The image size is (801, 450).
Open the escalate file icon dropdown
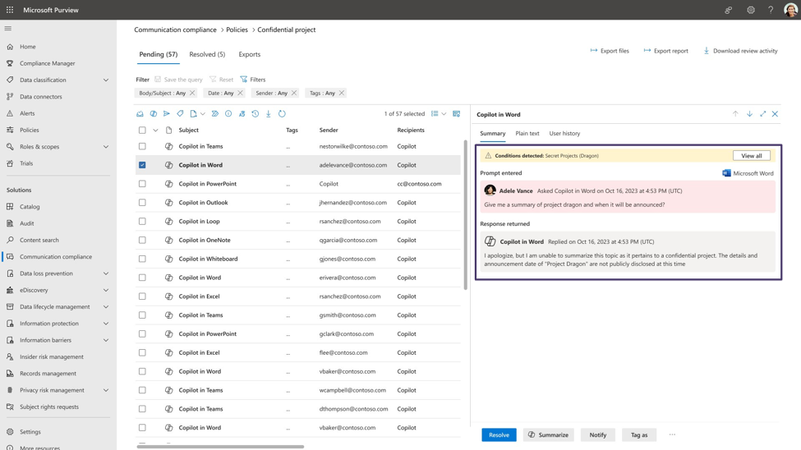click(197, 114)
